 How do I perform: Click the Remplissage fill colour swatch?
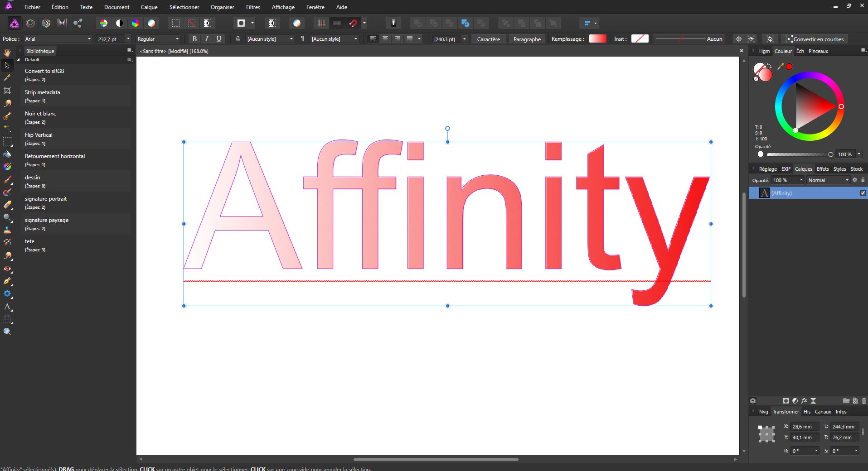597,39
